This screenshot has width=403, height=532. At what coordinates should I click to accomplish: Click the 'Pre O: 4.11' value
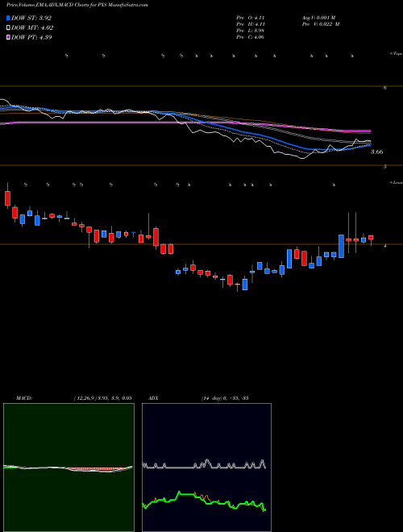[251, 18]
